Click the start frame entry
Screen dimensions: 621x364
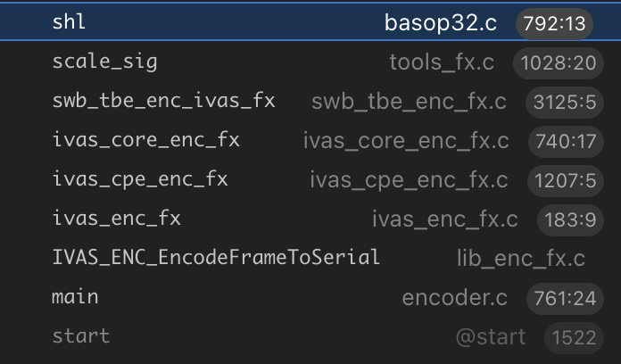click(x=81, y=336)
